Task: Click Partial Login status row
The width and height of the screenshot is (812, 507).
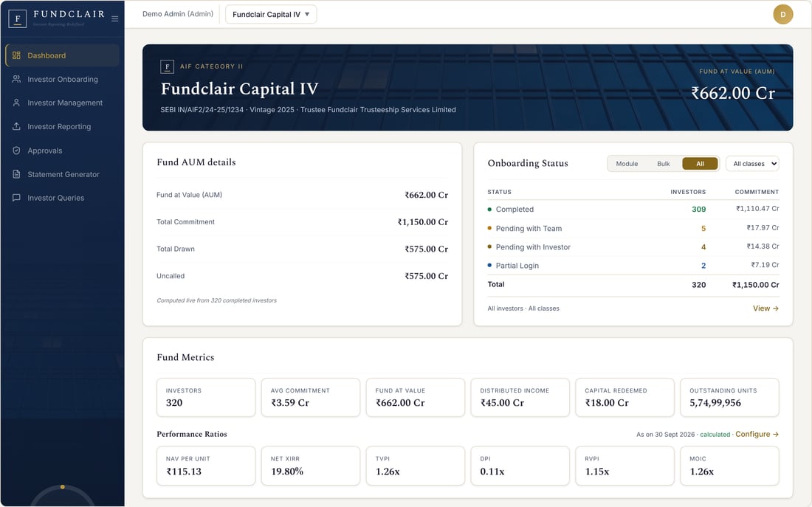Action: point(633,266)
